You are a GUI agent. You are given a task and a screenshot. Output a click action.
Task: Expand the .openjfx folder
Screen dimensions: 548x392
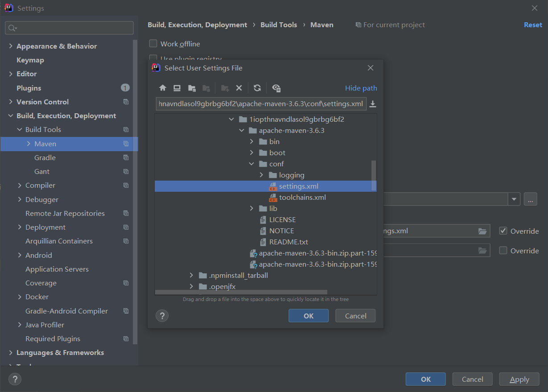pyautogui.click(x=191, y=286)
